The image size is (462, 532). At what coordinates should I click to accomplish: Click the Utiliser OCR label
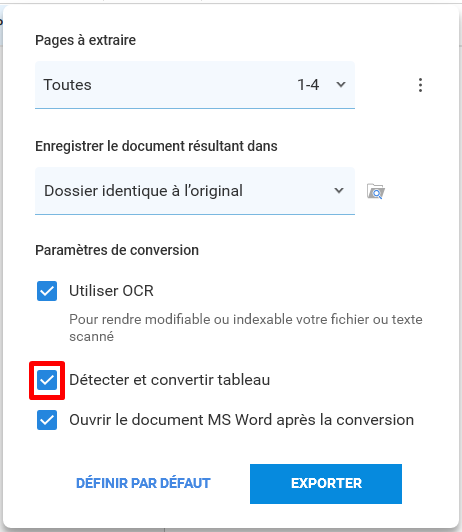[x=111, y=291]
